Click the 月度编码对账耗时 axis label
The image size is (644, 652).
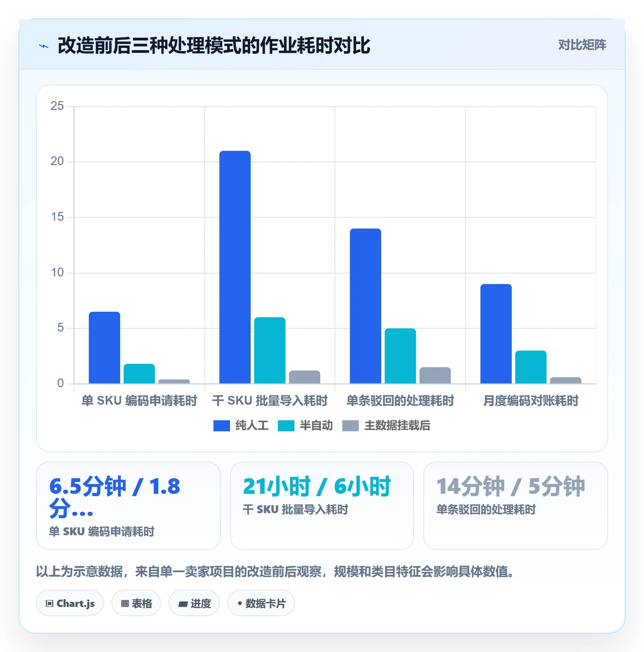coord(531,401)
